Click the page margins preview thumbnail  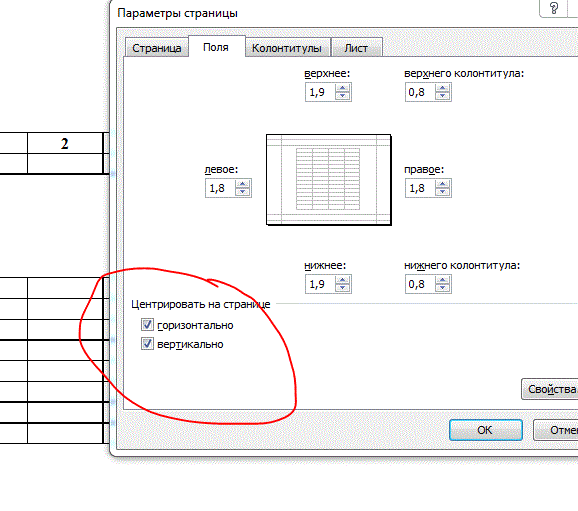click(328, 180)
